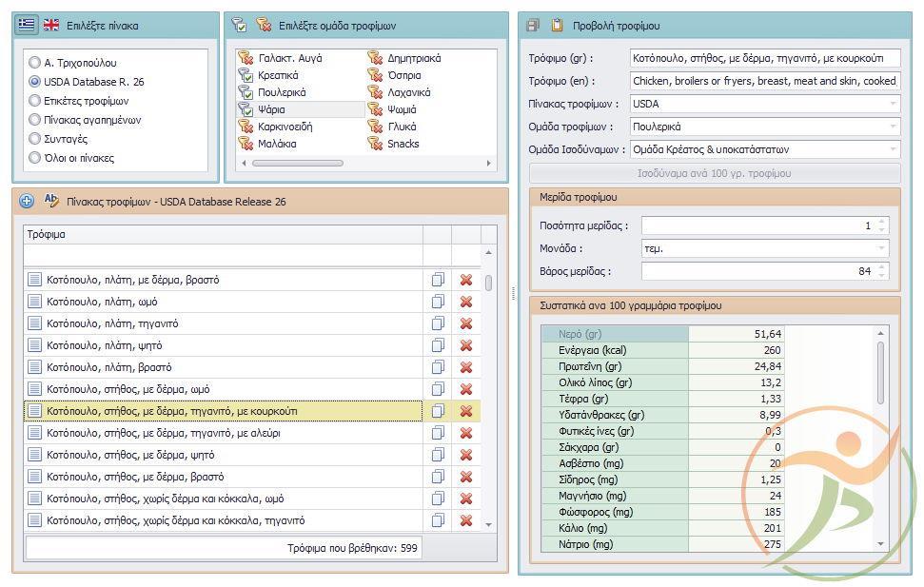Select the Ενέργεια (kcal) nutrient row
The image size is (924, 587).
tap(661, 350)
